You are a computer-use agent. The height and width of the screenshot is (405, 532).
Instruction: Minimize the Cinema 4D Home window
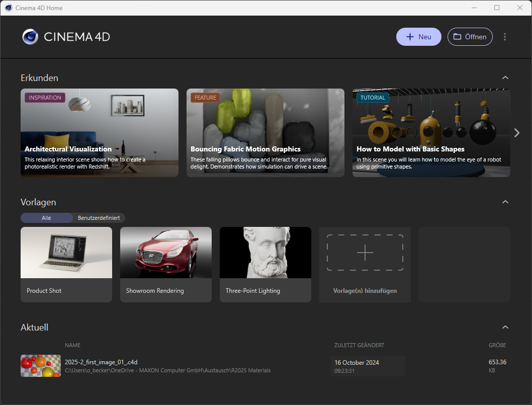pos(474,8)
